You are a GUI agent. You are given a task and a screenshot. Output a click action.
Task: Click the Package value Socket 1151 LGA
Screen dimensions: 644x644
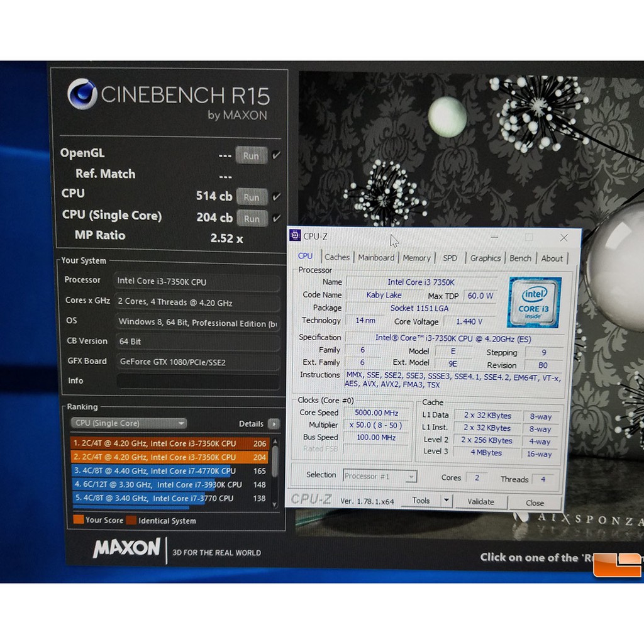pos(419,308)
